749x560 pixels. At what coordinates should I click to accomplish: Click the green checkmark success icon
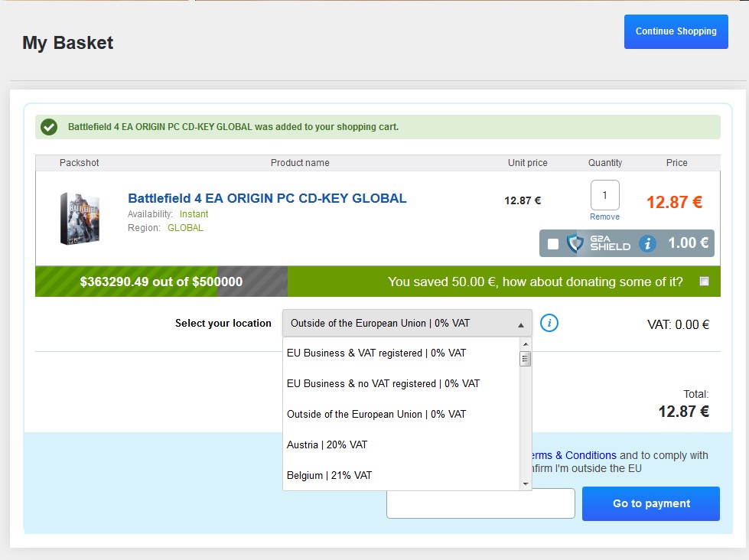tap(49, 127)
